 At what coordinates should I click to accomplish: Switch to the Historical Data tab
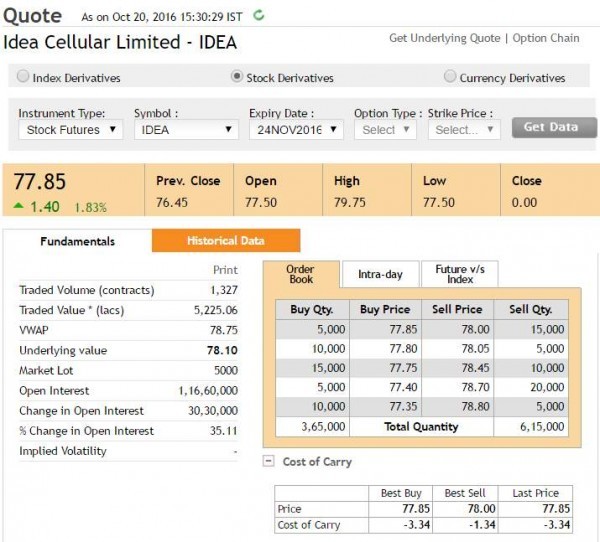pyautogui.click(x=226, y=240)
